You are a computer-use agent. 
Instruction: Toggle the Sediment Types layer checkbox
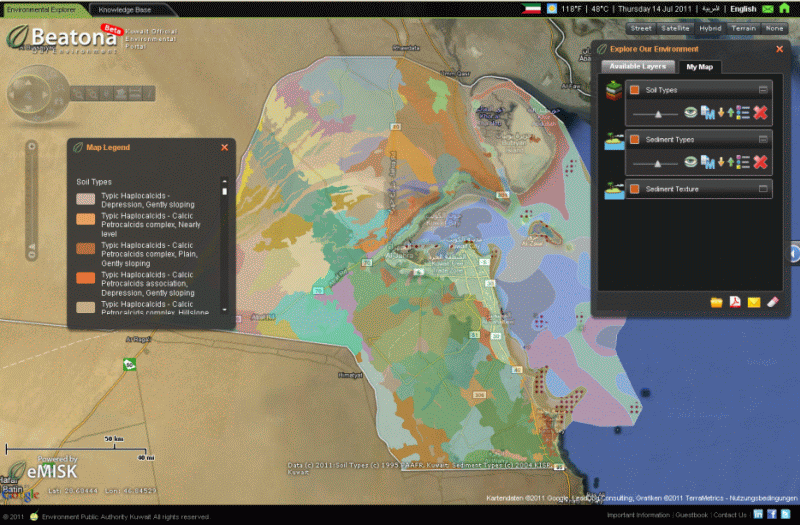pyautogui.click(x=635, y=139)
